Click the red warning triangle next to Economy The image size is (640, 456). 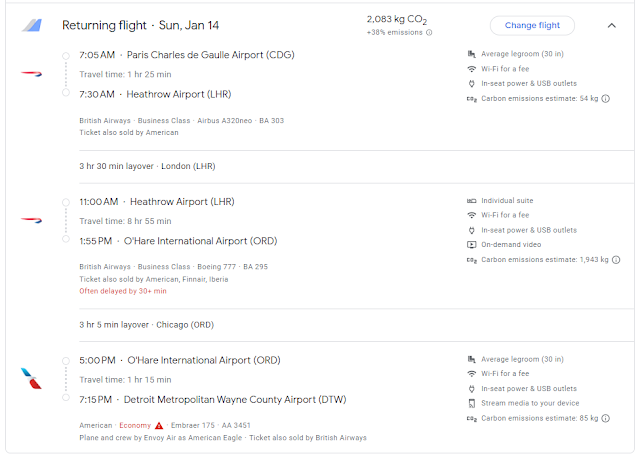point(158,425)
